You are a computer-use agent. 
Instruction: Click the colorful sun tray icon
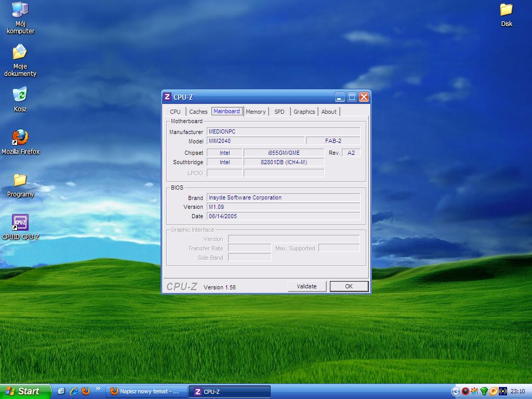point(475,392)
